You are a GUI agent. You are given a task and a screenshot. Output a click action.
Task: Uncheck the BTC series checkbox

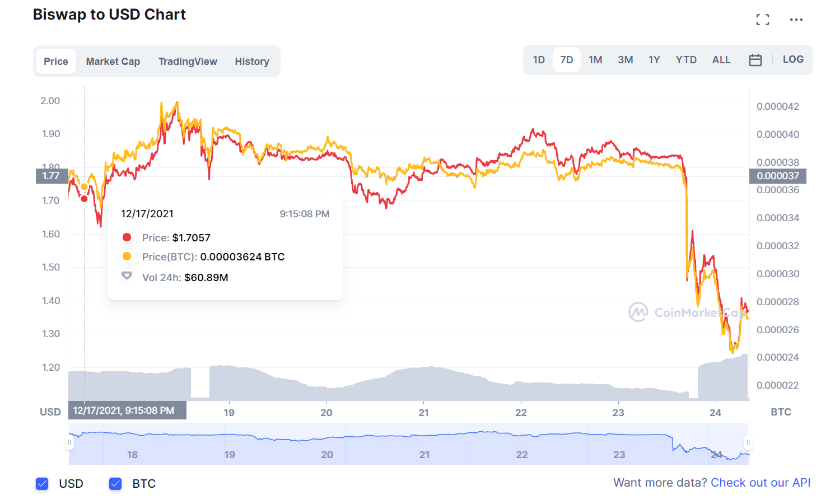pyautogui.click(x=115, y=484)
